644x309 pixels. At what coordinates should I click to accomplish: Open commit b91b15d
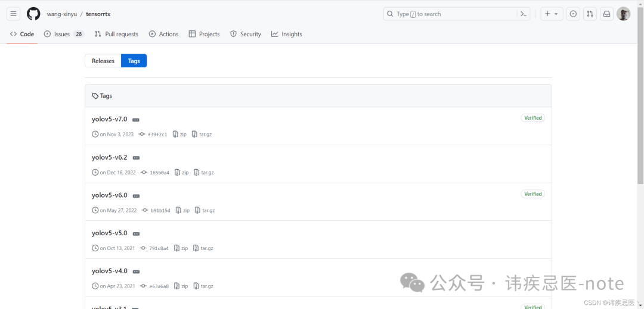tap(156, 210)
